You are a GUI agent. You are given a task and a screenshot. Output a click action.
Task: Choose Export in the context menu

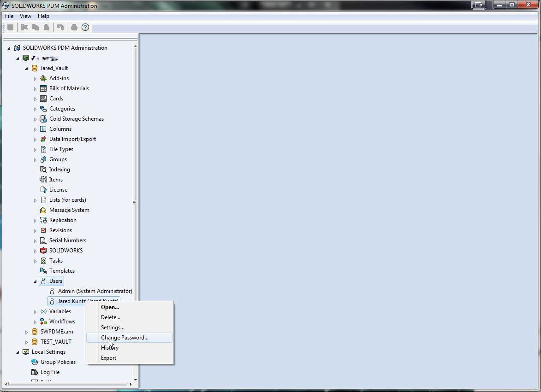129,358
